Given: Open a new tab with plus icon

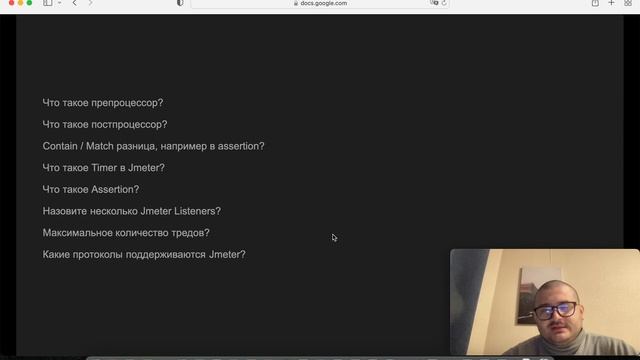Looking at the screenshot, I should [x=611, y=3].
